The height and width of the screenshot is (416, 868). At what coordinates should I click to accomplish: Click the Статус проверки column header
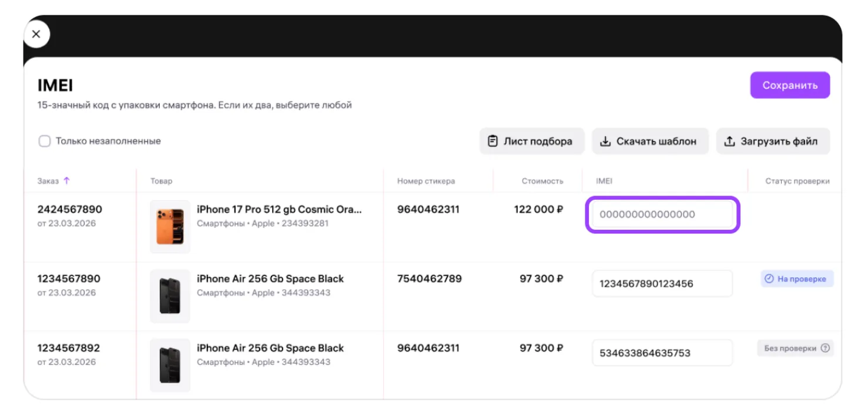[x=797, y=181]
